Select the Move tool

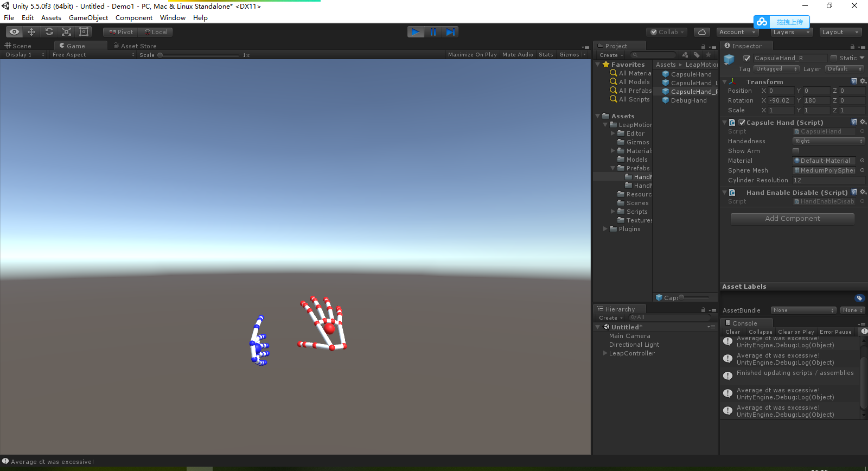click(x=31, y=32)
